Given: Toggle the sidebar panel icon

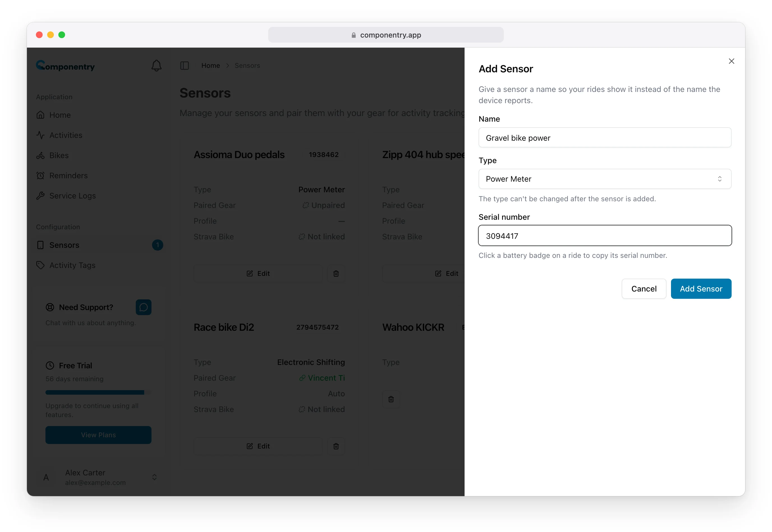Looking at the screenshot, I should pos(185,66).
